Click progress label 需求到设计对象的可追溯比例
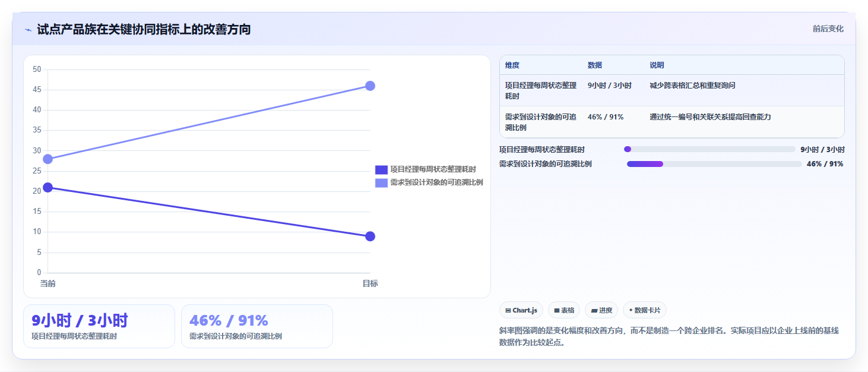This screenshot has width=868, height=372. 546,164
